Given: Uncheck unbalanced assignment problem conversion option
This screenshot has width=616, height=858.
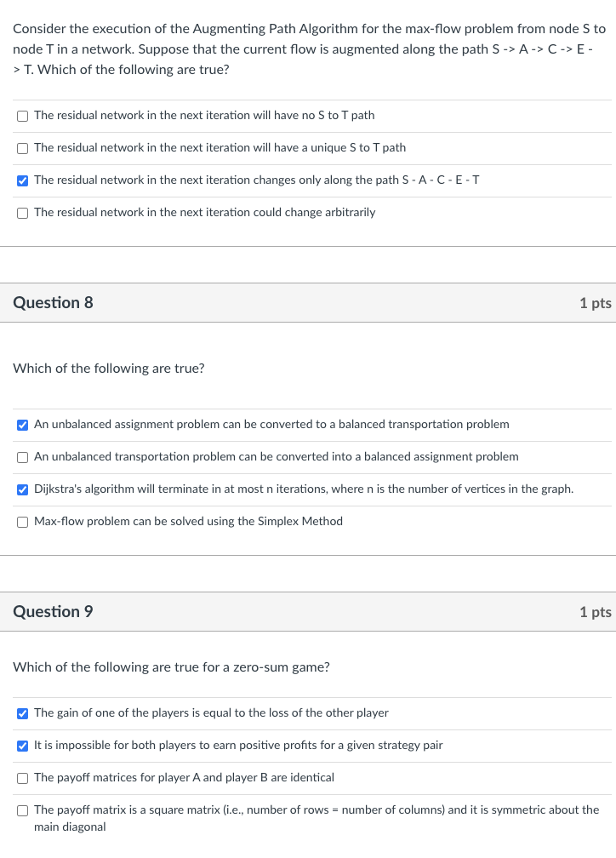Looking at the screenshot, I should coord(22,426).
